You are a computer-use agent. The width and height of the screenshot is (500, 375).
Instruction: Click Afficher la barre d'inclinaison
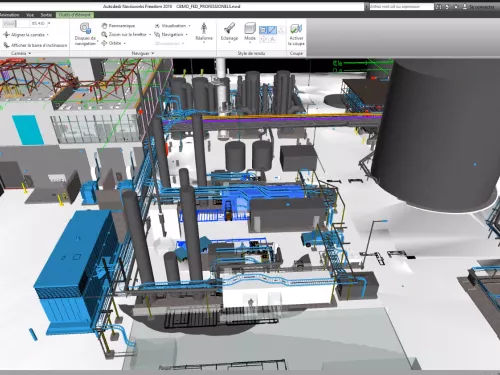[35, 45]
